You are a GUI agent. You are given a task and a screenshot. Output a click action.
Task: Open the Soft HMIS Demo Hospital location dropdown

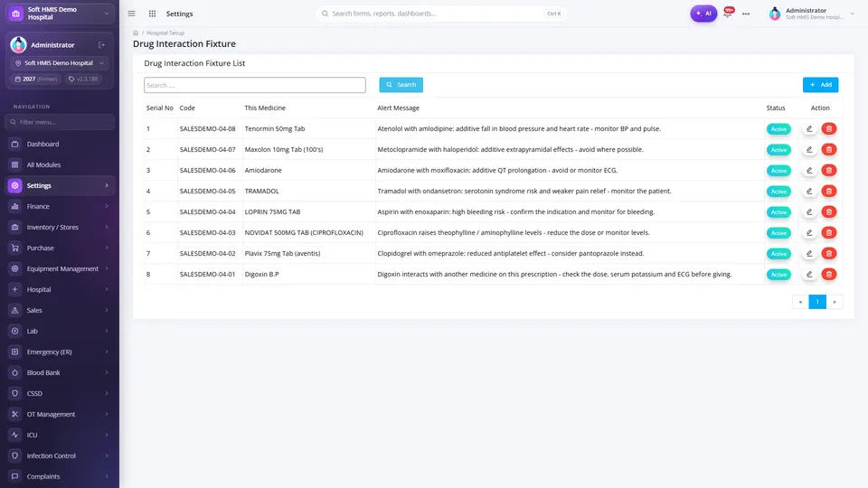click(x=60, y=63)
